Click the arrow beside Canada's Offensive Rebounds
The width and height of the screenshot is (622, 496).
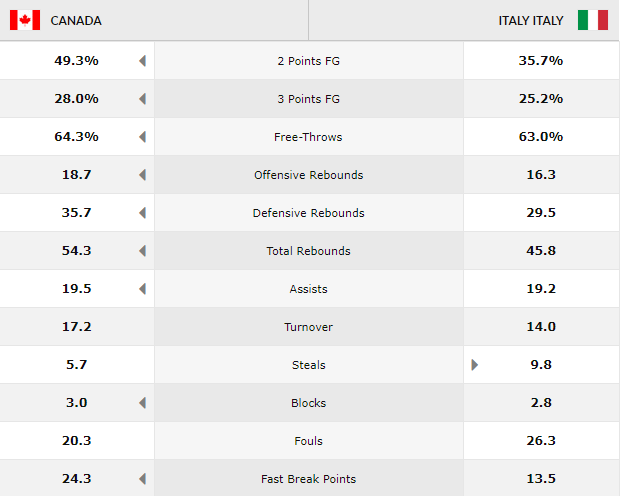click(143, 175)
